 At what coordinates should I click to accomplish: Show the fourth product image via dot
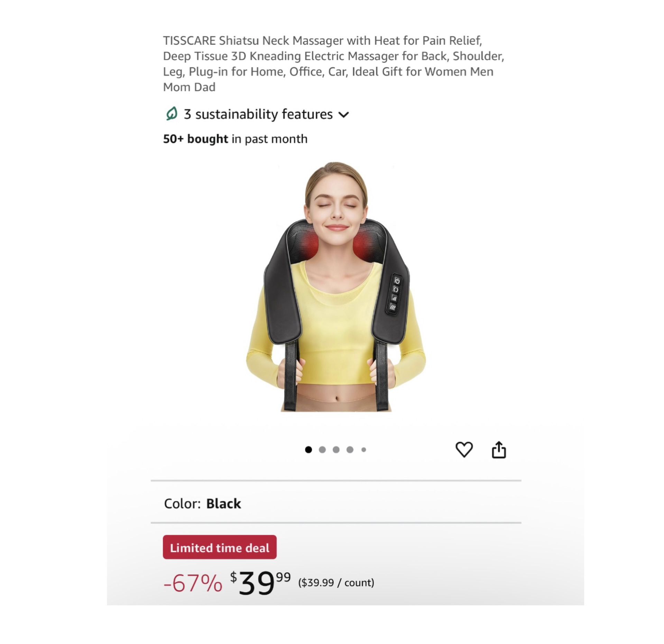coord(350,450)
